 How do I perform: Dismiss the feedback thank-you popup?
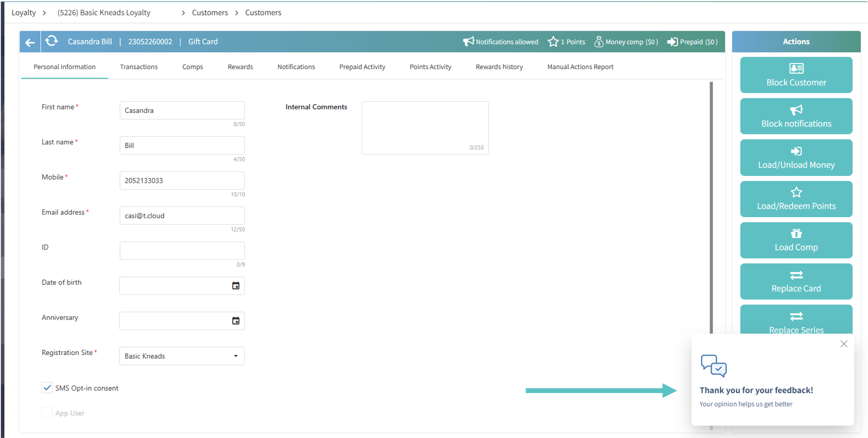point(844,344)
